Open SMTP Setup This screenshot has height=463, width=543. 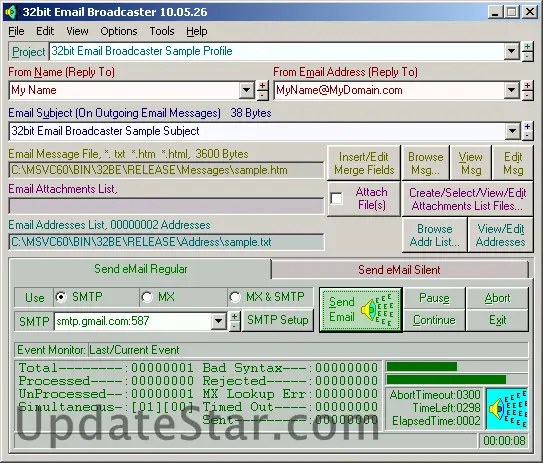tap(278, 320)
